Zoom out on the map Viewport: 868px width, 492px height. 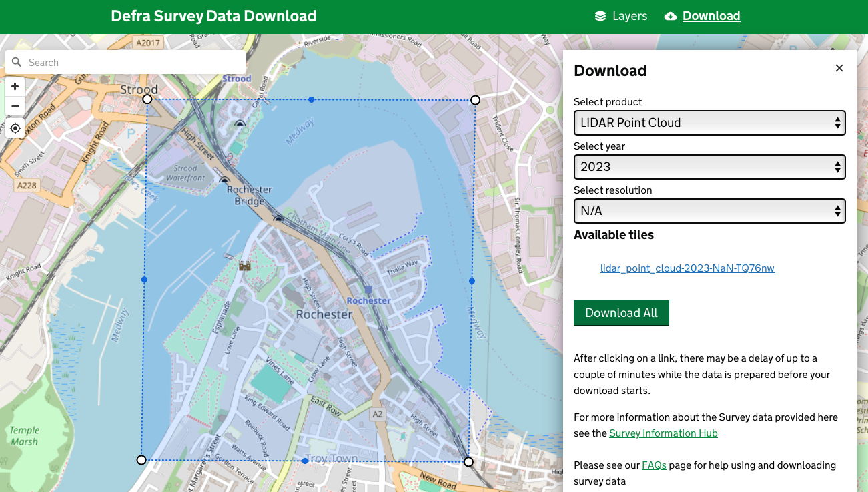coord(15,106)
